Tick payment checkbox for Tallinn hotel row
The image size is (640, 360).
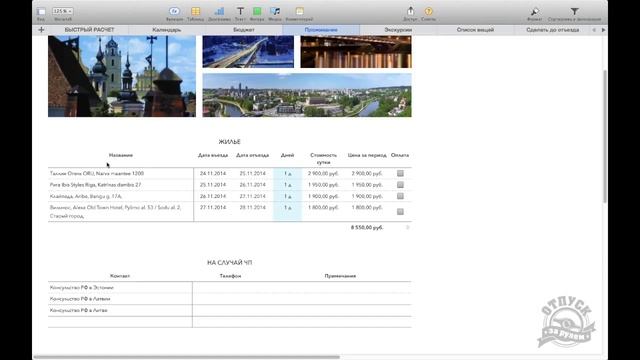pyautogui.click(x=400, y=173)
